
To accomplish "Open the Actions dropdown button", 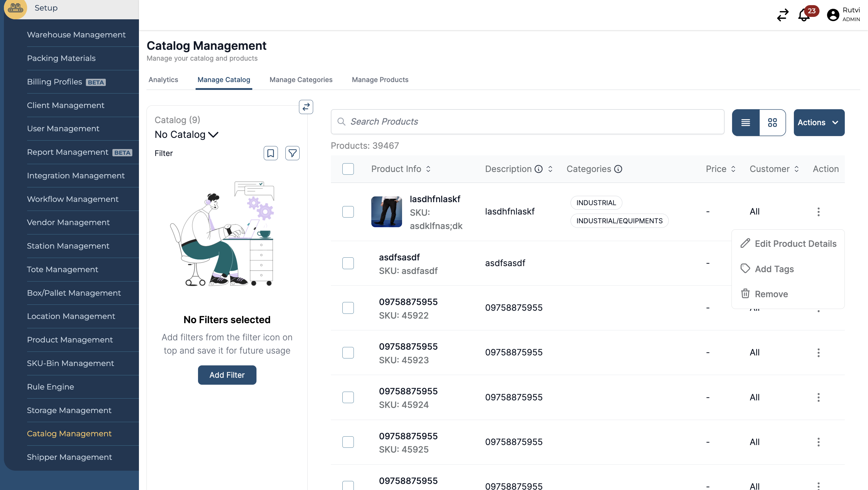I will 819,122.
